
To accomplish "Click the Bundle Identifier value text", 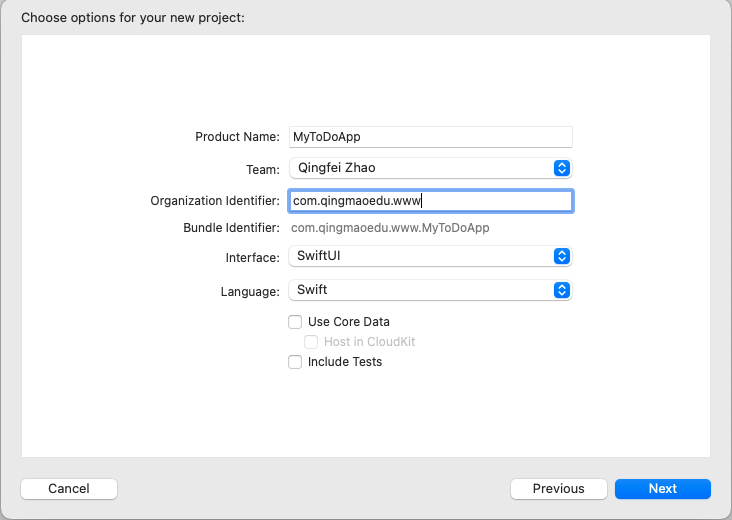I will pos(390,228).
